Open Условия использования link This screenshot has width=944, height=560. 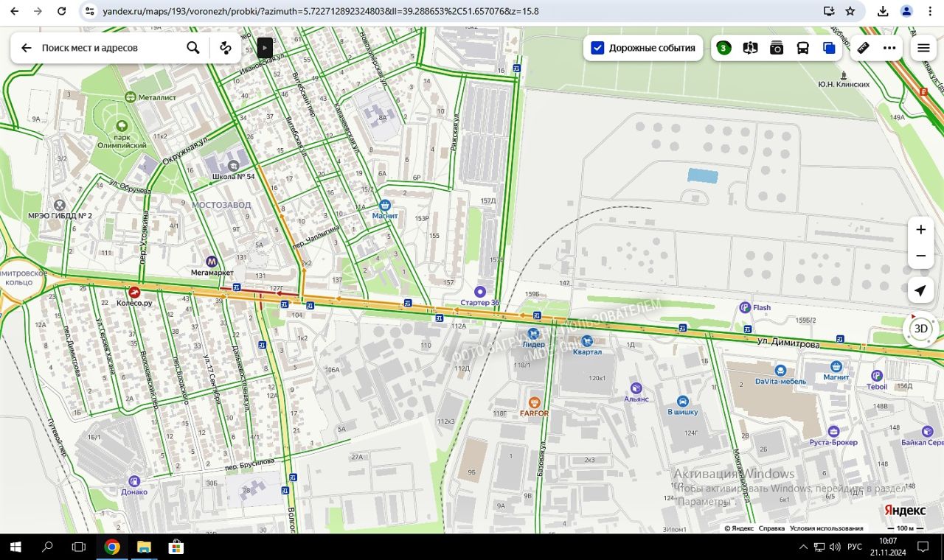(826, 528)
